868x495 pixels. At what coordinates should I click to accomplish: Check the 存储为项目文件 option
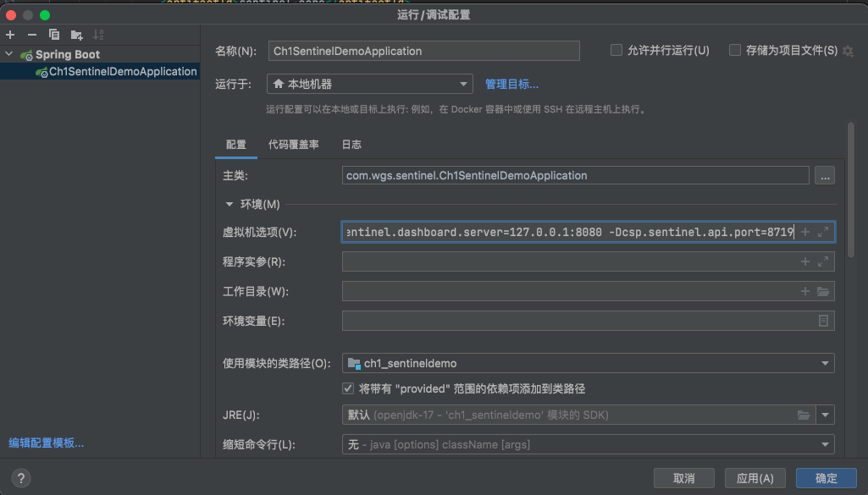click(x=735, y=51)
